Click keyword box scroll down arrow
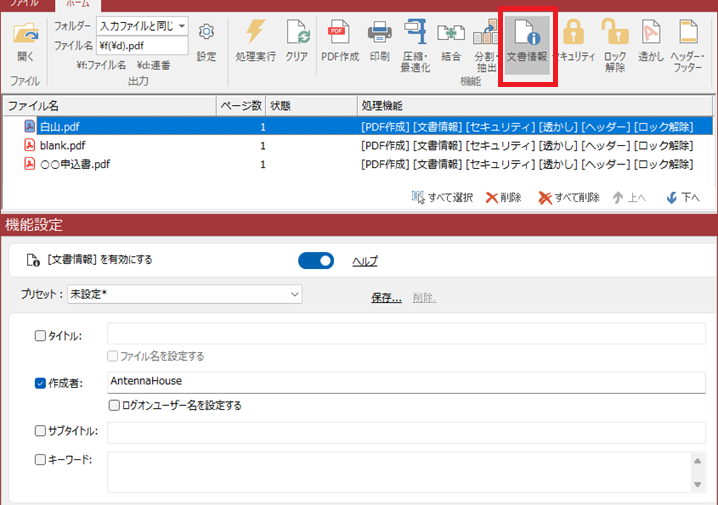718x505 pixels. pyautogui.click(x=697, y=484)
